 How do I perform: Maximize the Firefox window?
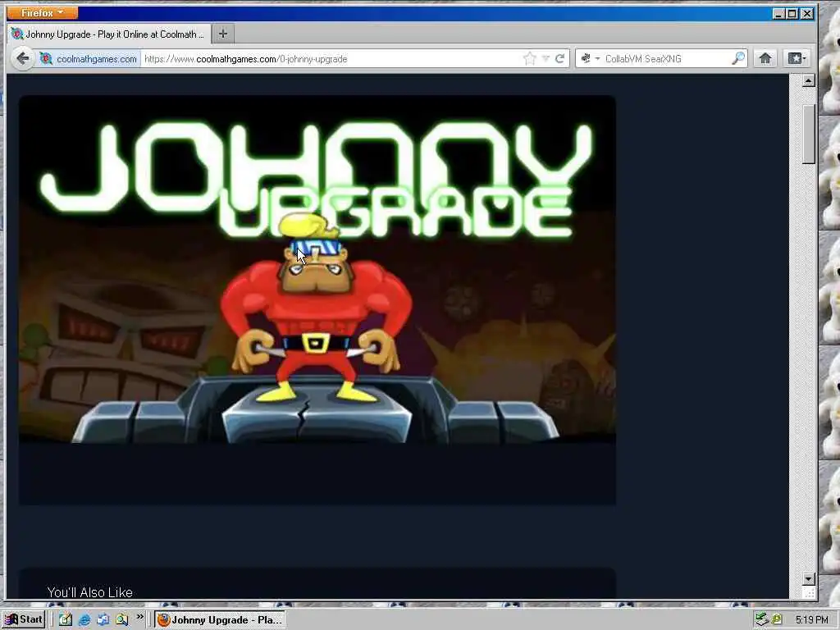click(x=792, y=13)
